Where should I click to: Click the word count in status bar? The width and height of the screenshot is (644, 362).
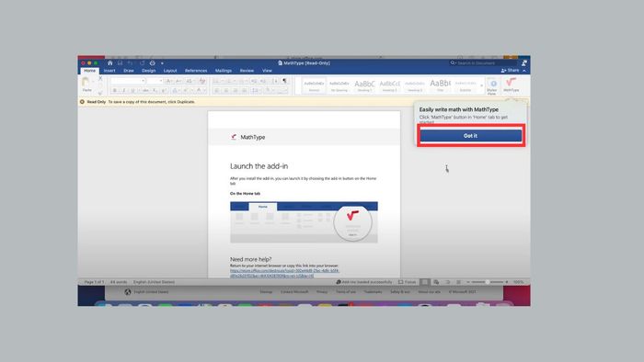tap(119, 282)
